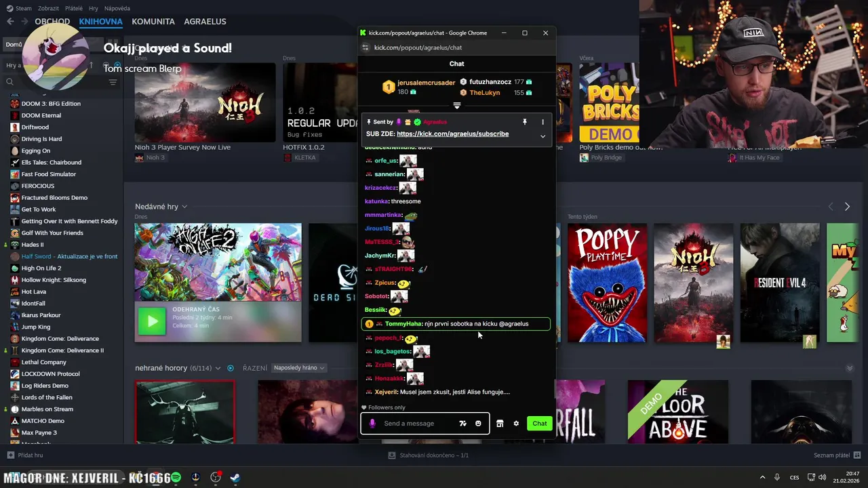Open volume control in system tray
The height and width of the screenshot is (488, 868).
pos(823,477)
